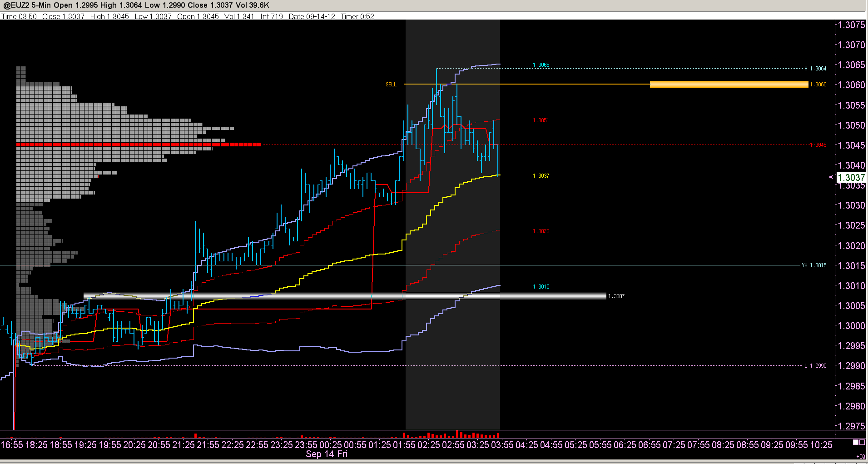Click the filled white square below the price axis

pyautogui.click(x=856, y=442)
